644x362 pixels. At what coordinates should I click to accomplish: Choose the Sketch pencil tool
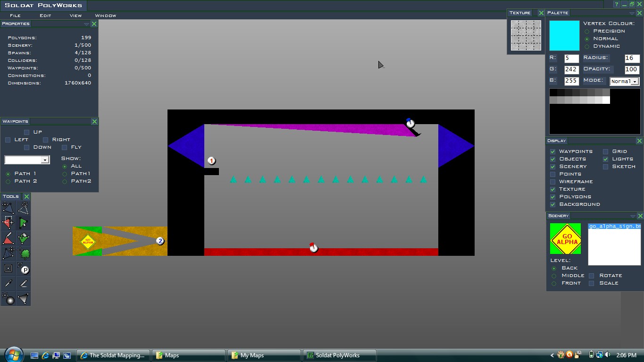(23, 283)
